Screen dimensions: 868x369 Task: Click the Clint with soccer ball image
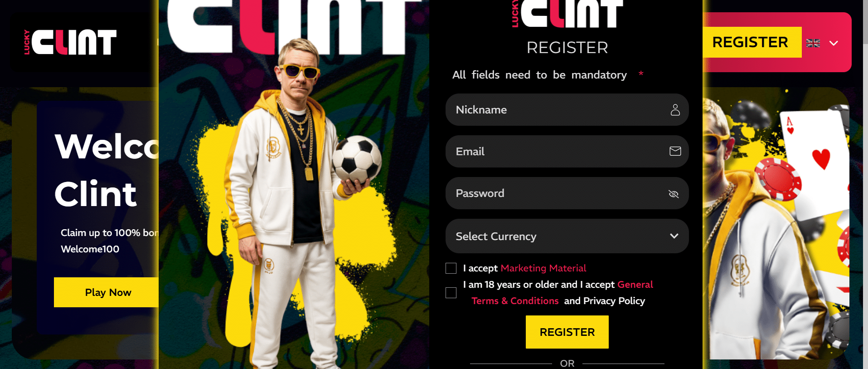(294, 184)
